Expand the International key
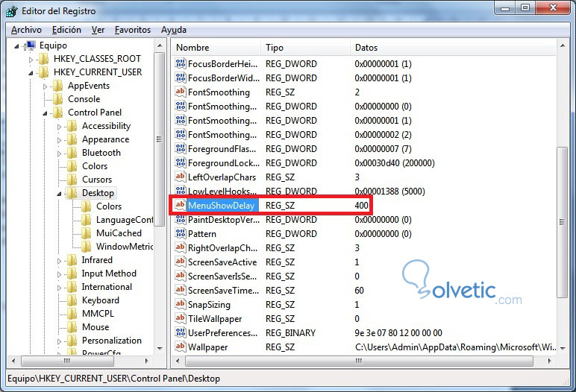This screenshot has width=576, height=392. click(x=60, y=288)
